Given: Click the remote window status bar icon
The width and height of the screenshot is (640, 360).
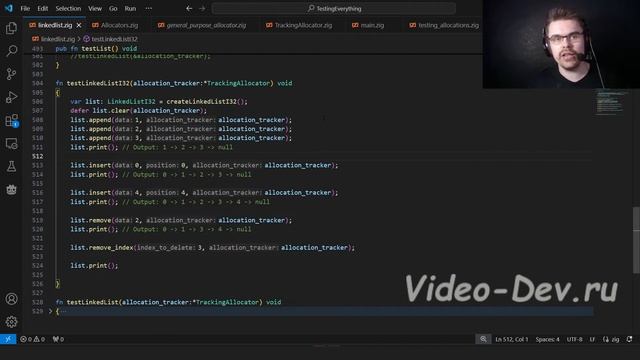Looking at the screenshot, I should pyautogui.click(x=8, y=339).
